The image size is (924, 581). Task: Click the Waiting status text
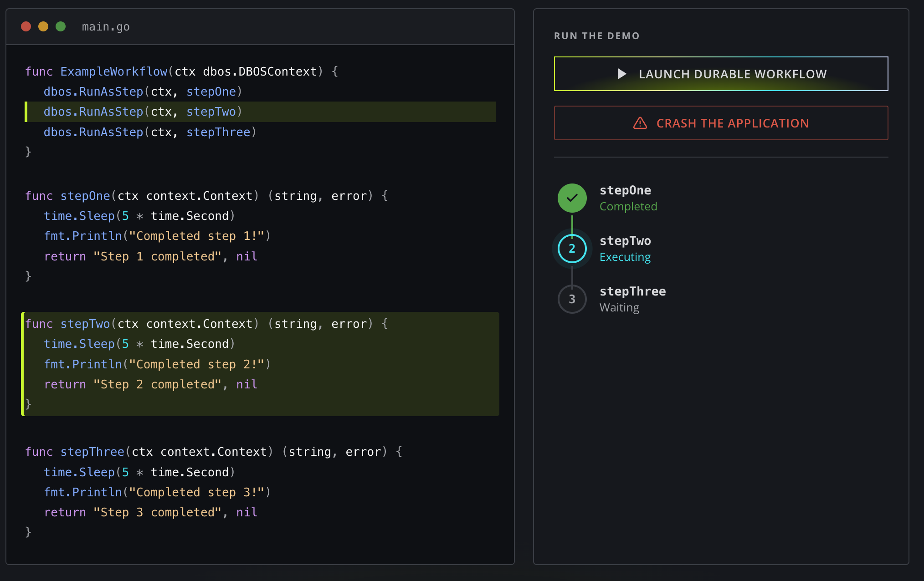point(619,307)
